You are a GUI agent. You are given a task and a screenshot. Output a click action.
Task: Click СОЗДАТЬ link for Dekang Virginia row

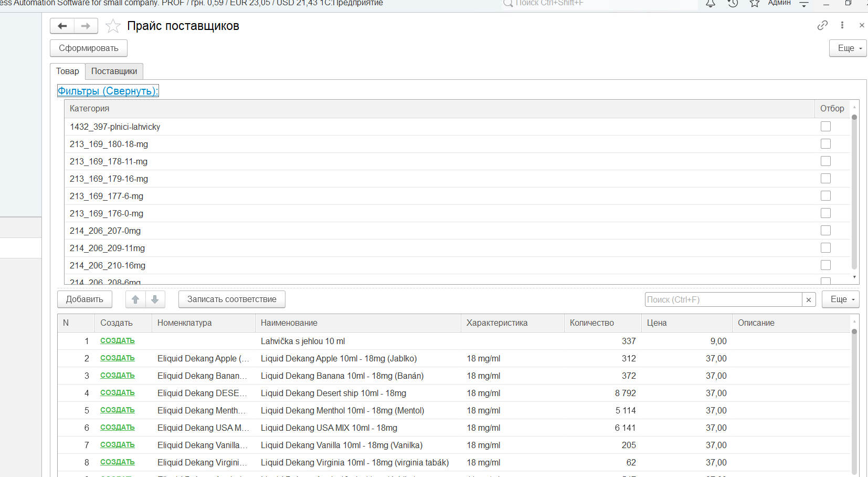point(118,462)
